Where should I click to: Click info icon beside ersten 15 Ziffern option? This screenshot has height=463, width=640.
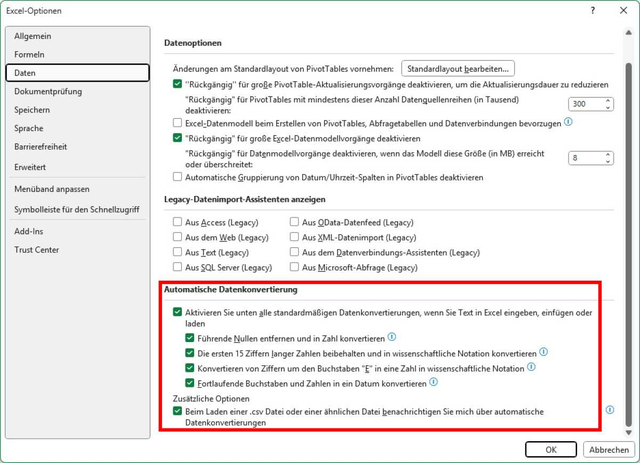pos(544,352)
